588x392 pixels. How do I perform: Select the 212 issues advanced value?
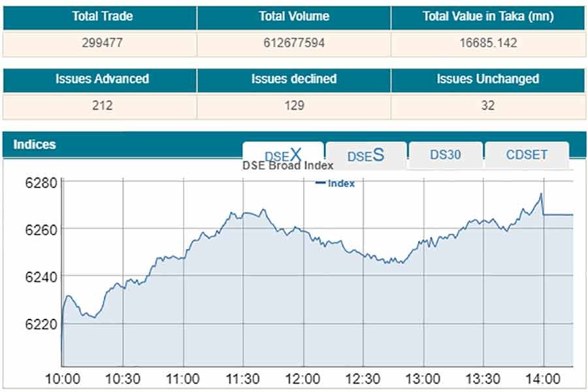click(102, 106)
